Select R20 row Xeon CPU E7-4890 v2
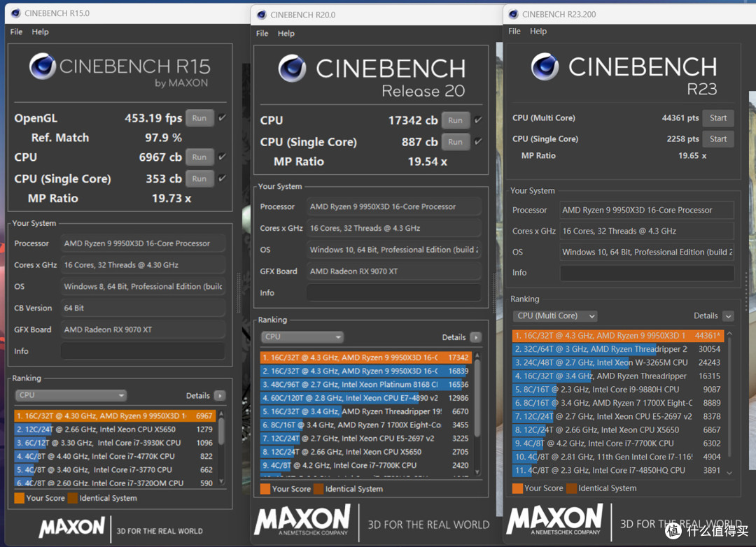The width and height of the screenshot is (756, 547). pos(365,398)
